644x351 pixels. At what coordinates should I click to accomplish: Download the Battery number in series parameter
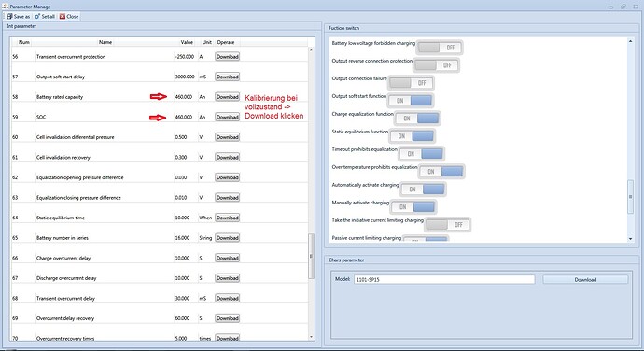point(227,238)
